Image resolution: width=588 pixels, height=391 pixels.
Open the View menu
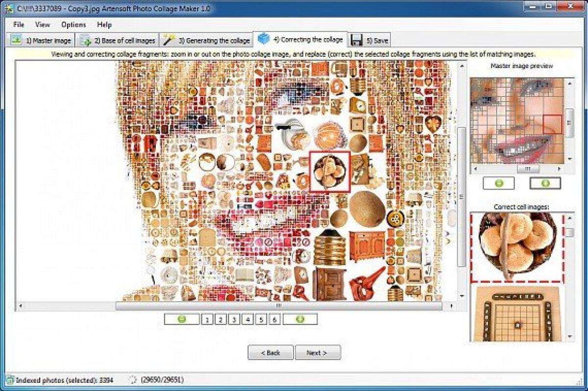pos(42,24)
